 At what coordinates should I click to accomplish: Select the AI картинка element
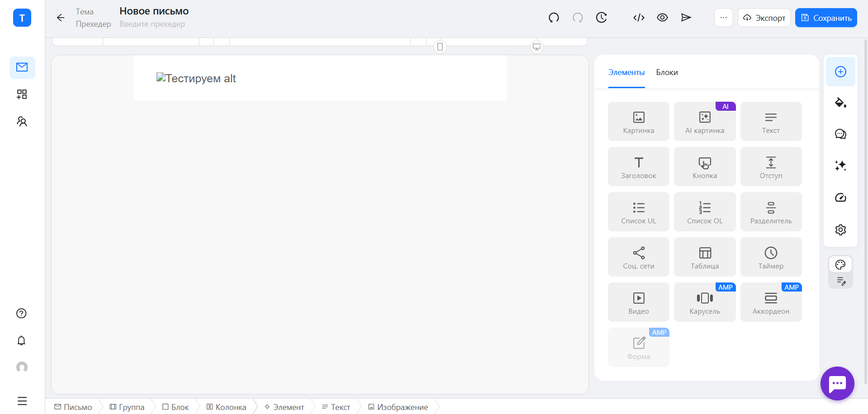[705, 121]
